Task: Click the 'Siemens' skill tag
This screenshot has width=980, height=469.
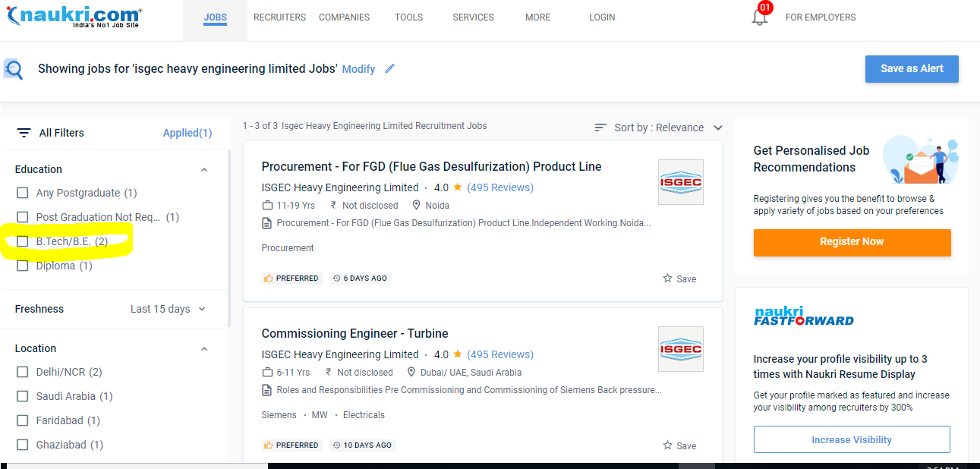Action: coord(279,415)
